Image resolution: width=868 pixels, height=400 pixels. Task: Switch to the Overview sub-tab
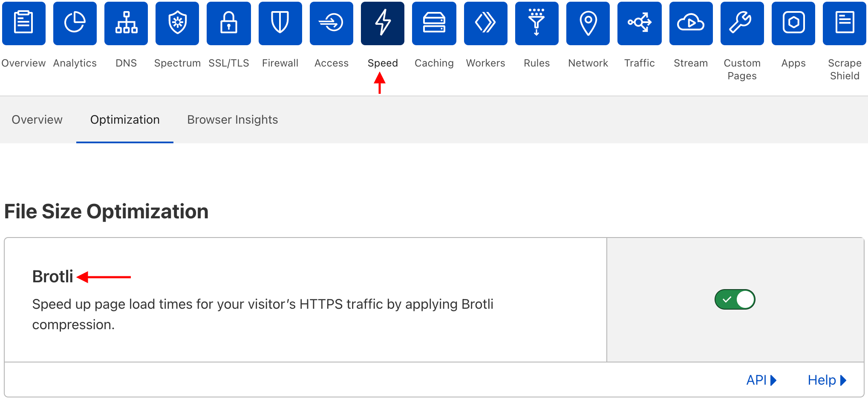tap(37, 120)
